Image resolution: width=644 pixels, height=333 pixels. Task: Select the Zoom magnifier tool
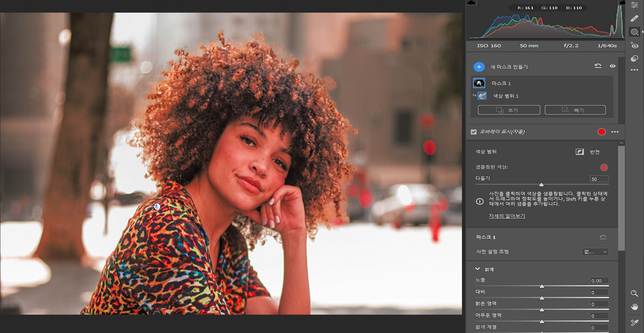pos(634,293)
